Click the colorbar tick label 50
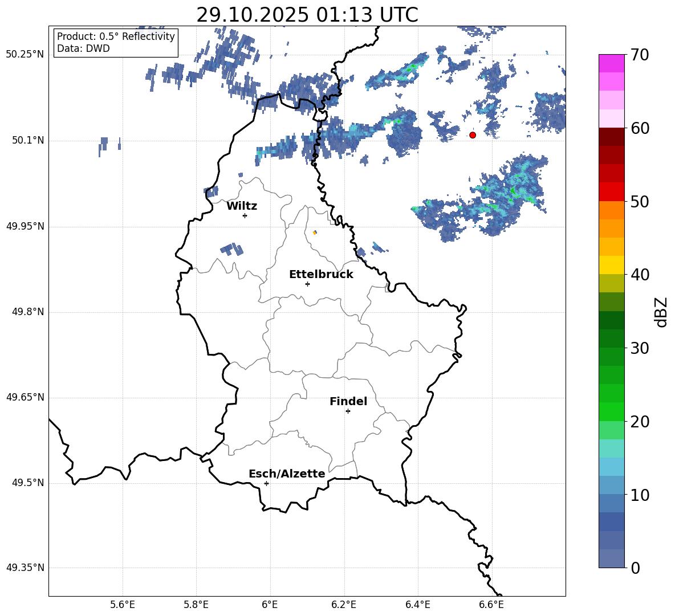675x616 pixels. (x=640, y=201)
